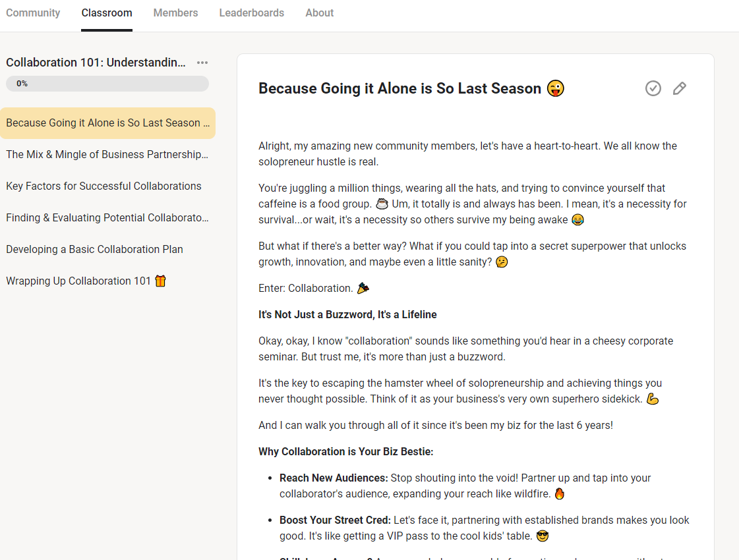739x560 pixels.
Task: Open the three-dots course options menu
Action: coord(202,63)
